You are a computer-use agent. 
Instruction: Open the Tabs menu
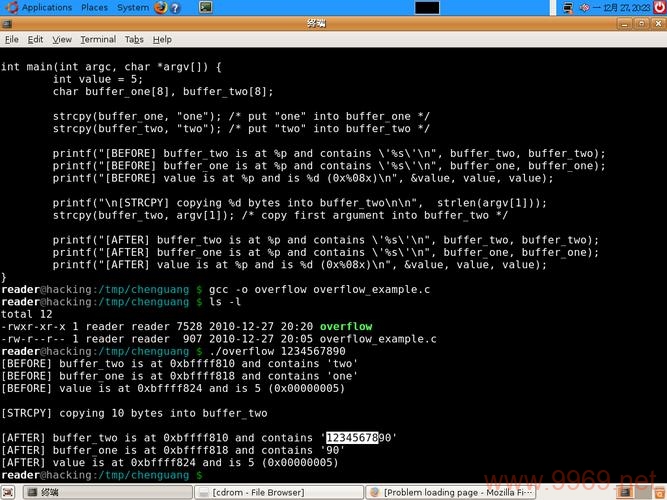134,40
